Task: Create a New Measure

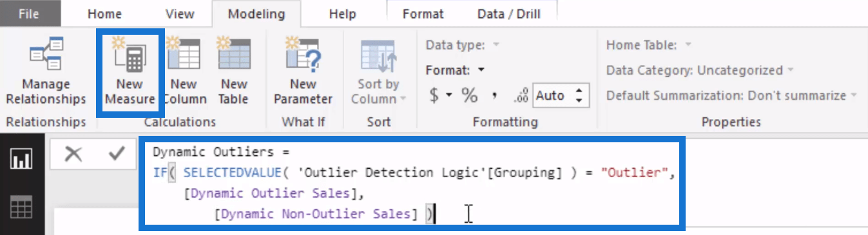Action: point(130,72)
